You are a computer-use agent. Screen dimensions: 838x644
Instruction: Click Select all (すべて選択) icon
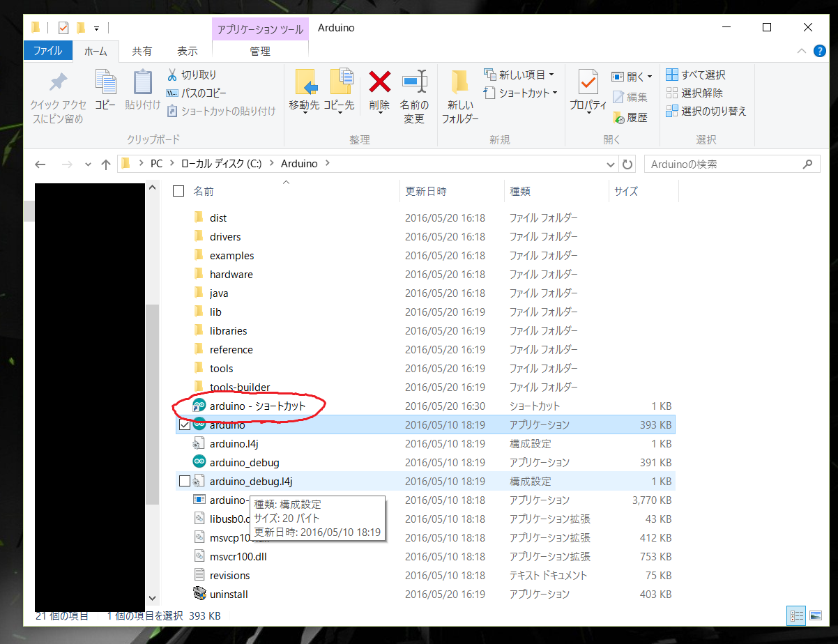[672, 75]
